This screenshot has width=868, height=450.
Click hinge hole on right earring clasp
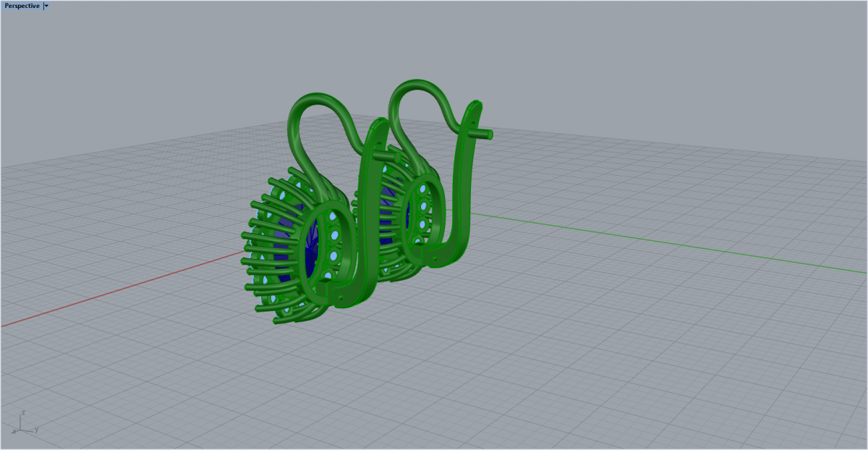coord(436,257)
